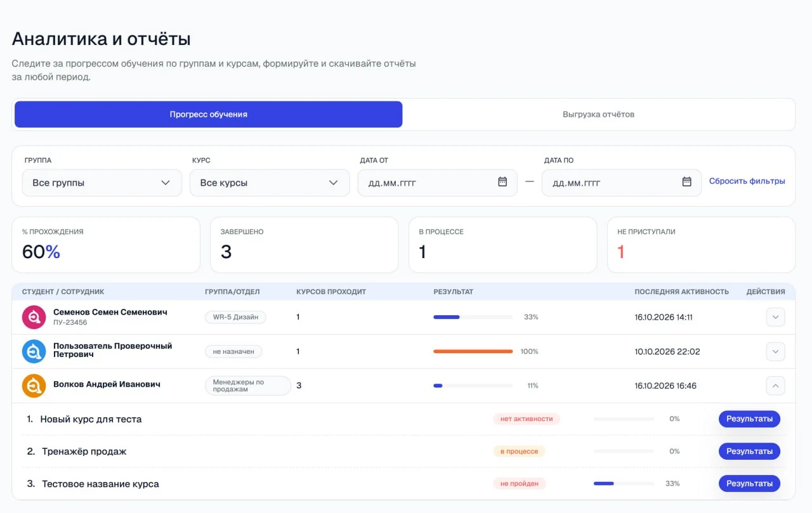Click Сбросить фильтры link
This screenshot has width=812, height=513.
pos(747,181)
